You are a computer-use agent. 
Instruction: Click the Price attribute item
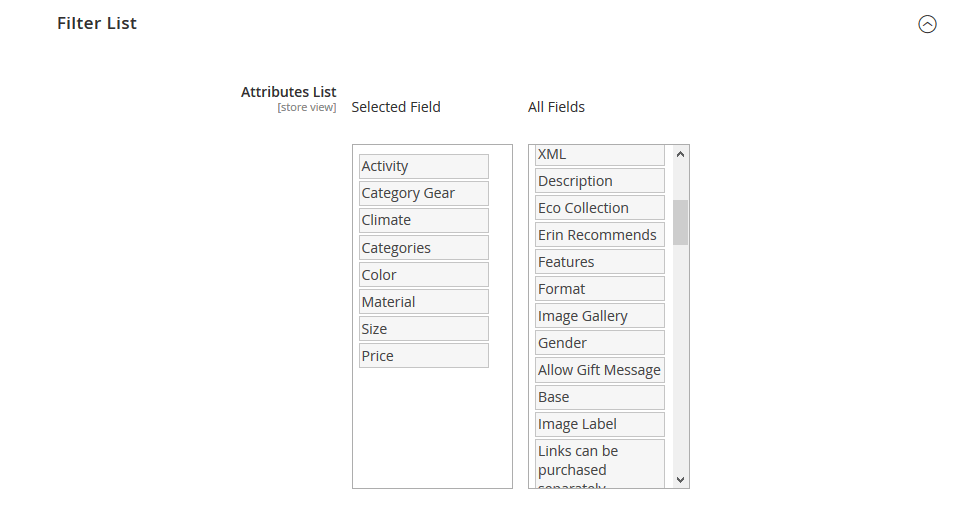point(424,356)
